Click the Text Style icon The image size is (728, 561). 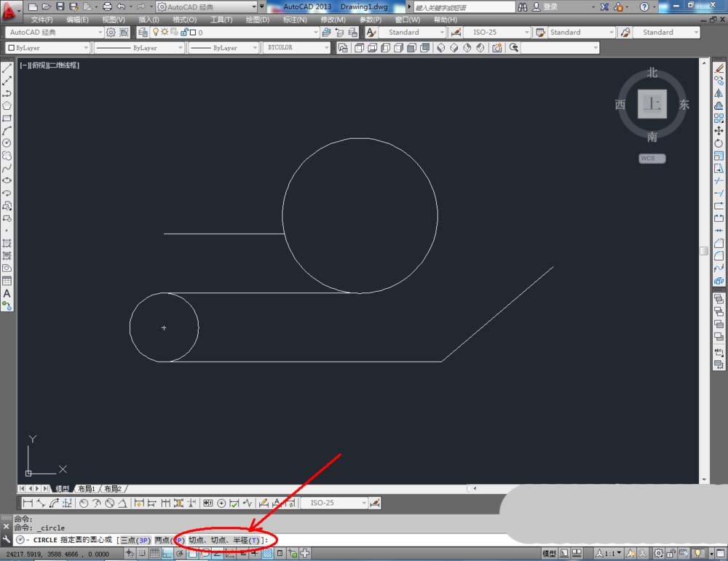[x=371, y=32]
